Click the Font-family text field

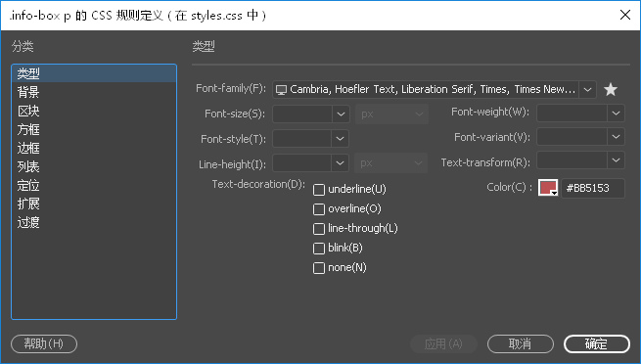(426, 89)
